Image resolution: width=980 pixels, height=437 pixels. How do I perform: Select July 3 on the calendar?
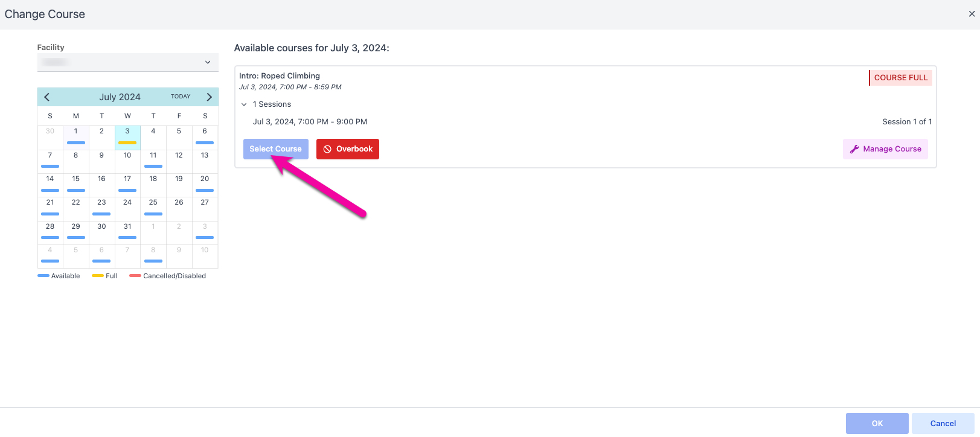(127, 138)
